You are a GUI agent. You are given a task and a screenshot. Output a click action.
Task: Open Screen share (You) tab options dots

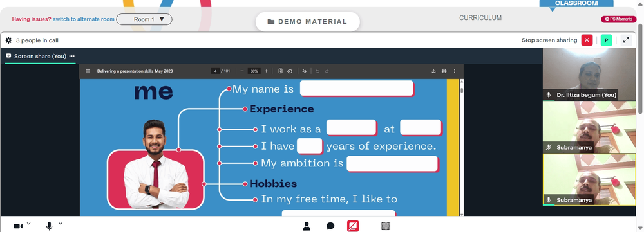72,56
